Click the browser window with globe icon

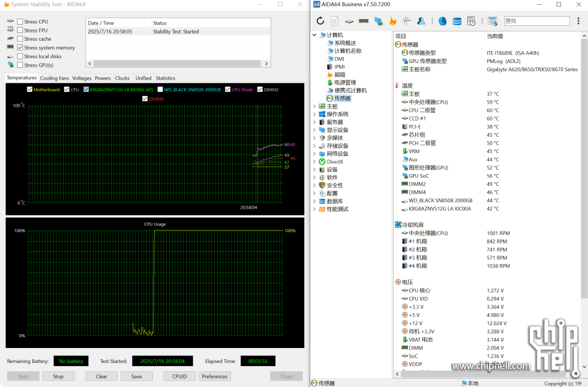pyautogui.click(x=493, y=21)
